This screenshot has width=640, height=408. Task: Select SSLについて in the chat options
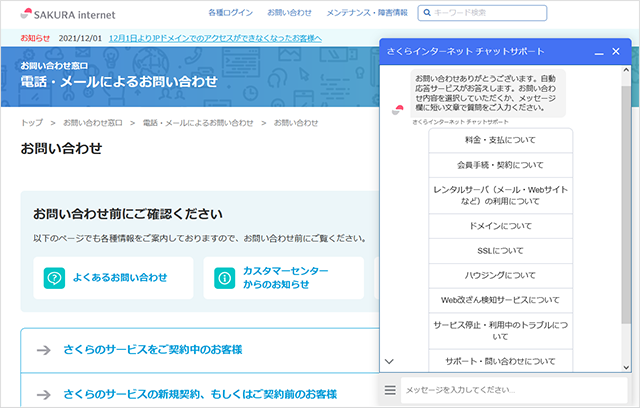click(x=500, y=250)
